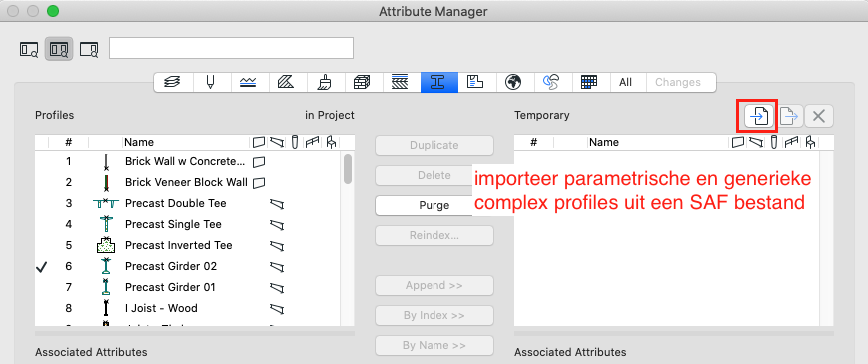Viewport: 868px width, 364px height.
Task: Click the Import attributes file icon
Action: pyautogui.click(x=757, y=116)
